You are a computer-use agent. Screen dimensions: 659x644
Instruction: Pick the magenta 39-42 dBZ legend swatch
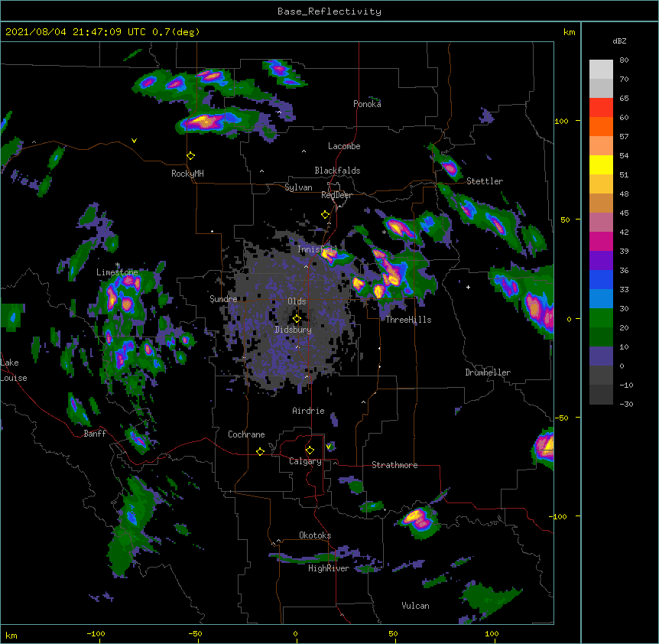click(601, 241)
